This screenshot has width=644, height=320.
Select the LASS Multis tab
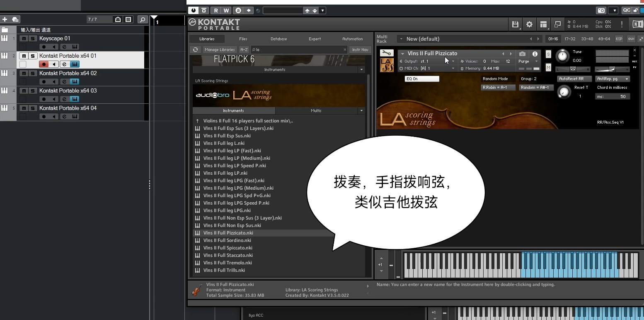[x=316, y=111]
